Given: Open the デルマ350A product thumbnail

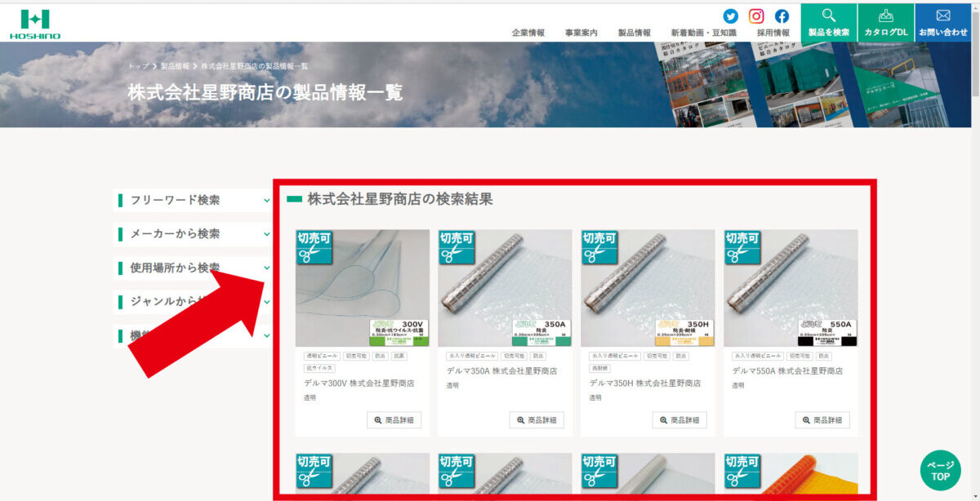Looking at the screenshot, I should tap(505, 288).
